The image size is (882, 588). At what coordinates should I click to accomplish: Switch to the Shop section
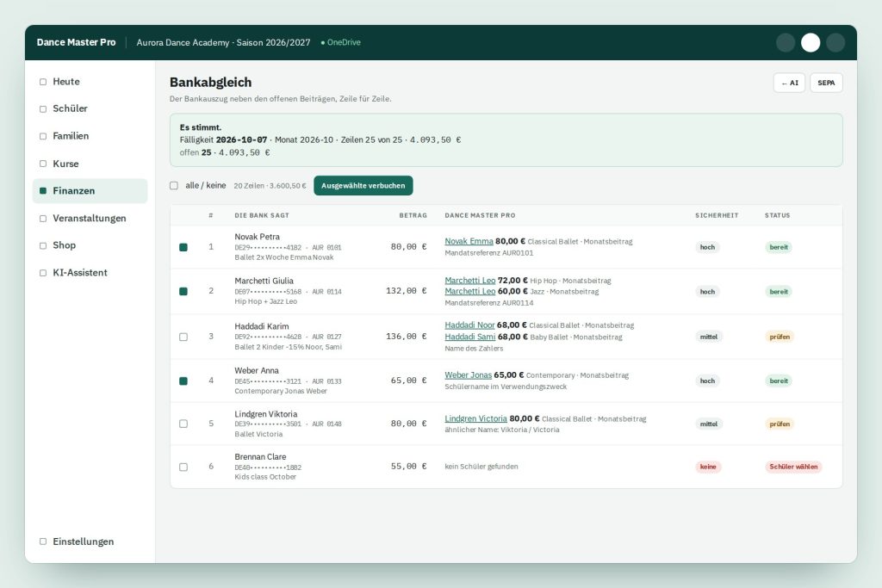point(90,245)
